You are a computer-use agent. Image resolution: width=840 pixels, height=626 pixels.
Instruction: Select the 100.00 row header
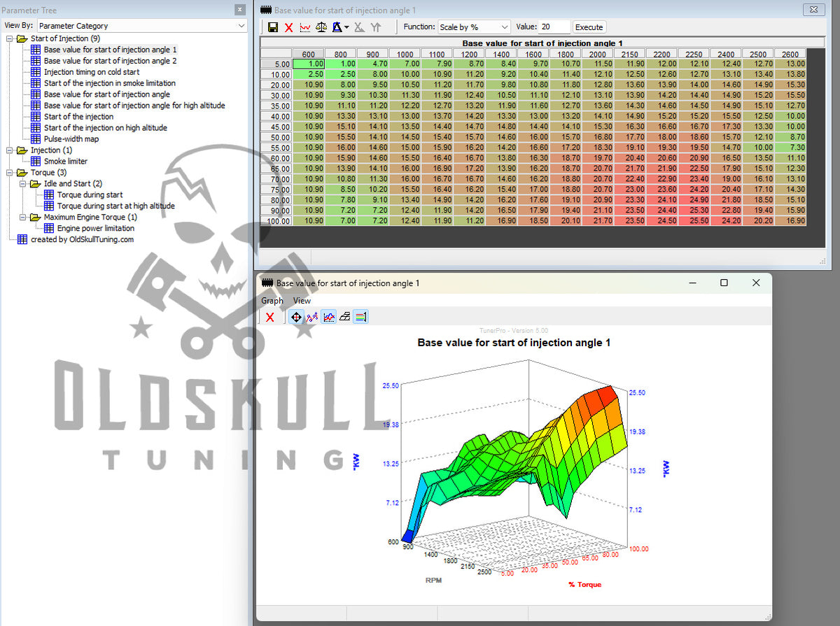pyautogui.click(x=276, y=221)
